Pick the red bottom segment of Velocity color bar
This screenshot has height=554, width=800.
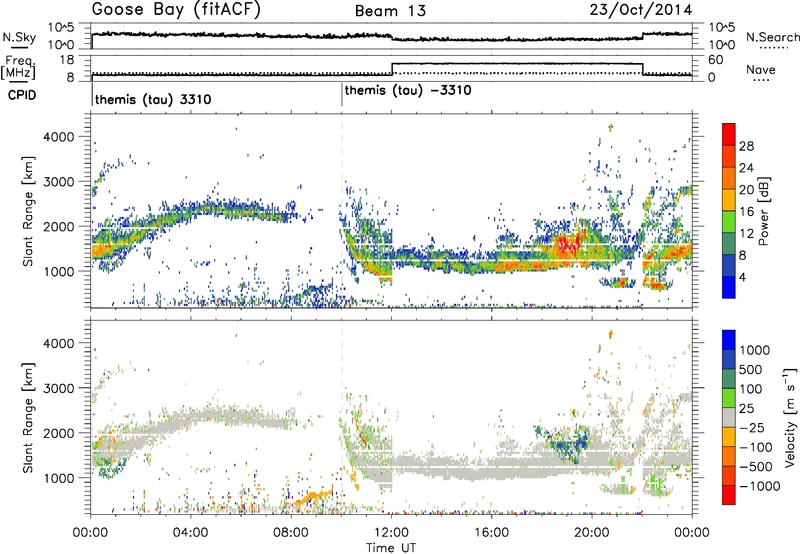(x=729, y=495)
